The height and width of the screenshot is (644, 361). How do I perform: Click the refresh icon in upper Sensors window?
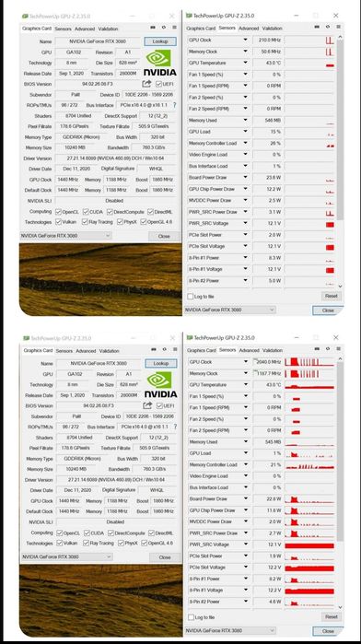[328, 27]
